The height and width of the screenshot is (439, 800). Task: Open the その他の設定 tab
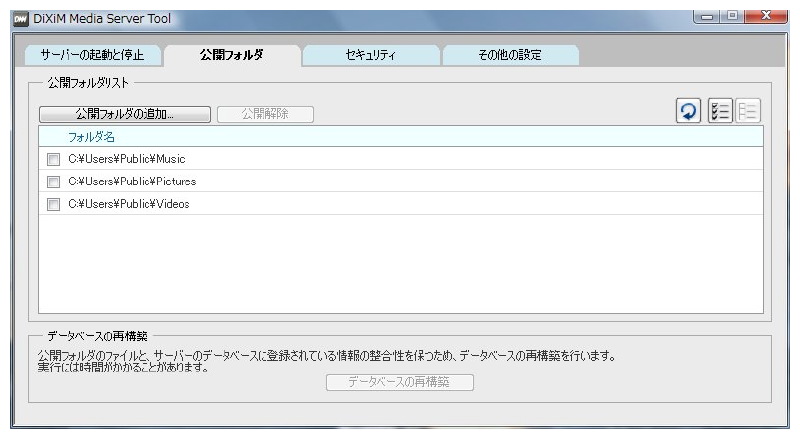pyautogui.click(x=510, y=55)
